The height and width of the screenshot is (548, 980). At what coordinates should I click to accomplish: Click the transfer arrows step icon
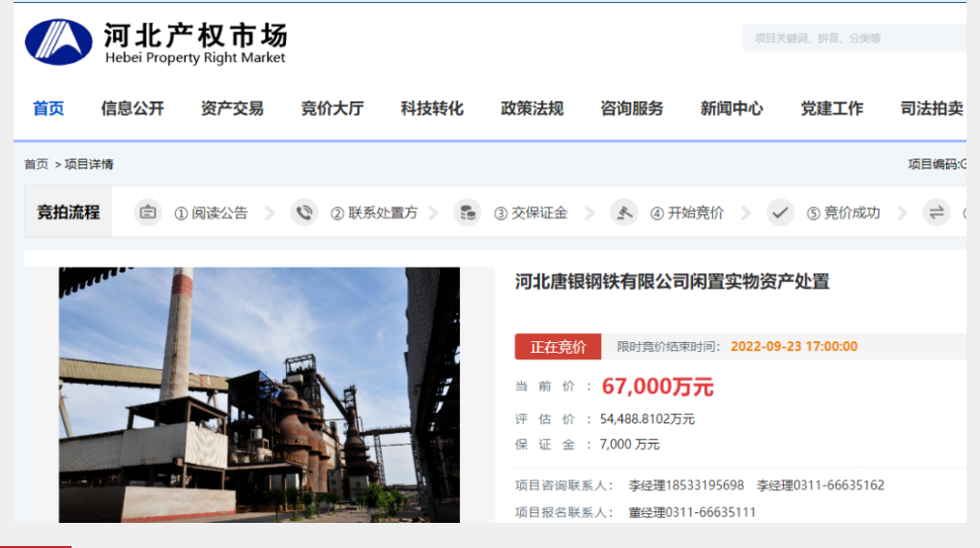[937, 213]
